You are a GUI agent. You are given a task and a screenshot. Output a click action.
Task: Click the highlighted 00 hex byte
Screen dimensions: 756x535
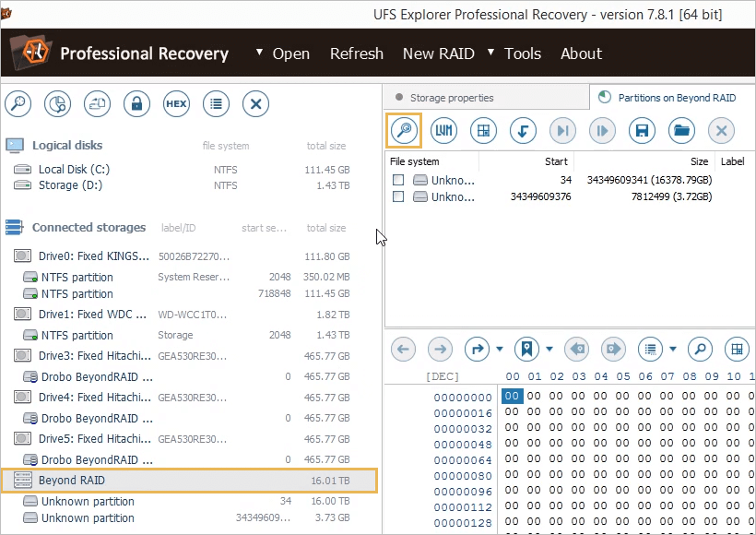[x=512, y=396]
